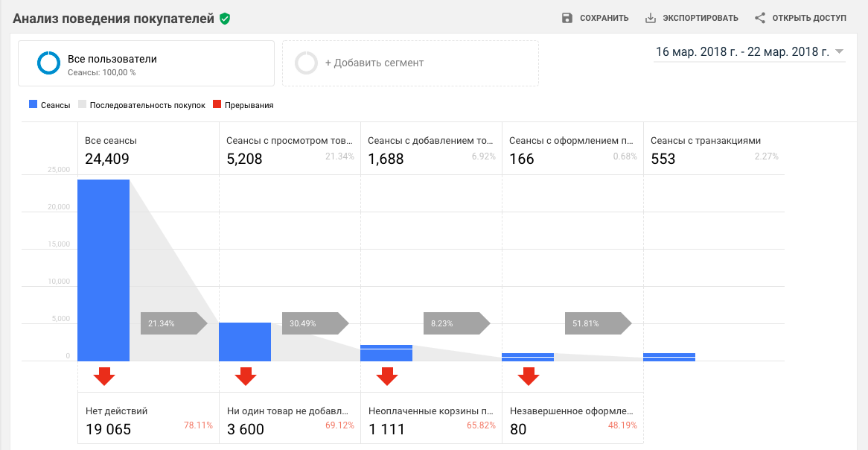Click the Добавить сегмент box

click(410, 63)
